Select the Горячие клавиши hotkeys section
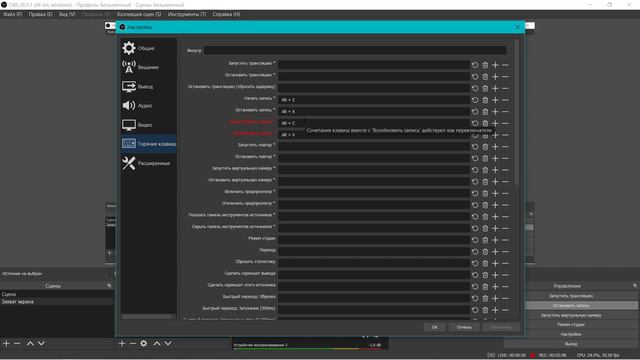The width and height of the screenshot is (640, 360). pos(149,144)
